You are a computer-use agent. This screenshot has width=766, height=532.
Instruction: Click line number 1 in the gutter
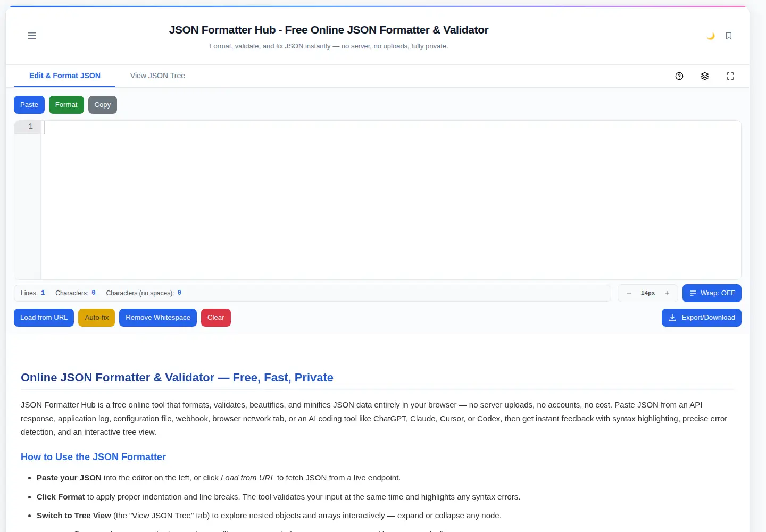point(30,127)
